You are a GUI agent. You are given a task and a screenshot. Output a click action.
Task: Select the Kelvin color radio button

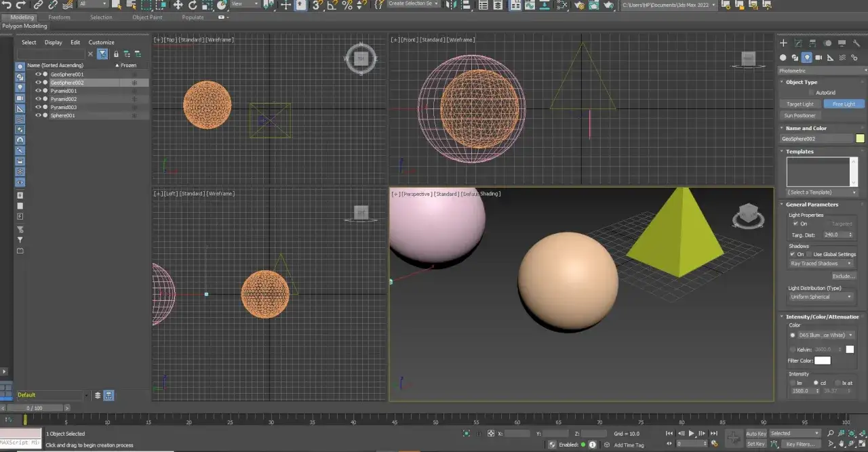tap(793, 350)
